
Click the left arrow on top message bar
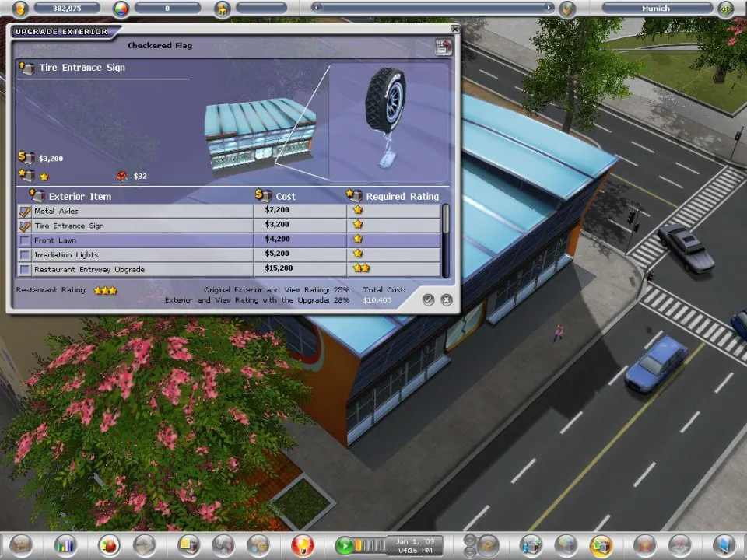tap(317, 9)
